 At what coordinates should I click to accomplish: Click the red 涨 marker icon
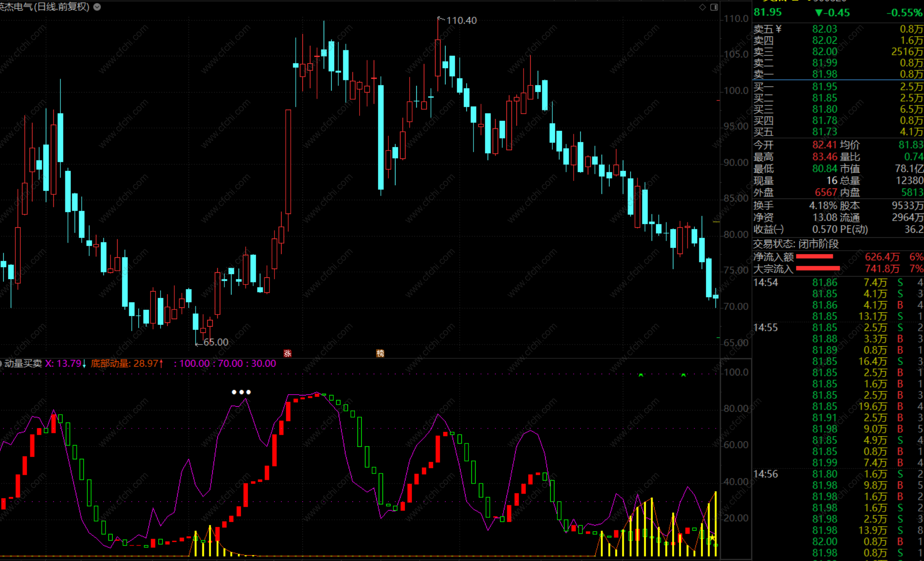pyautogui.click(x=287, y=353)
